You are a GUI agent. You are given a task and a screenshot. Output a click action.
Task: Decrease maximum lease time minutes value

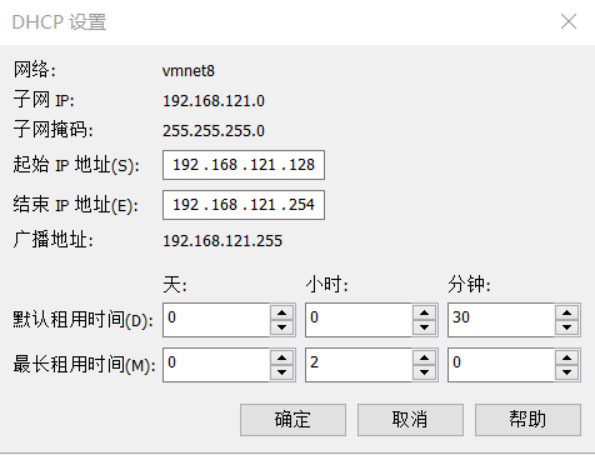pos(567,372)
